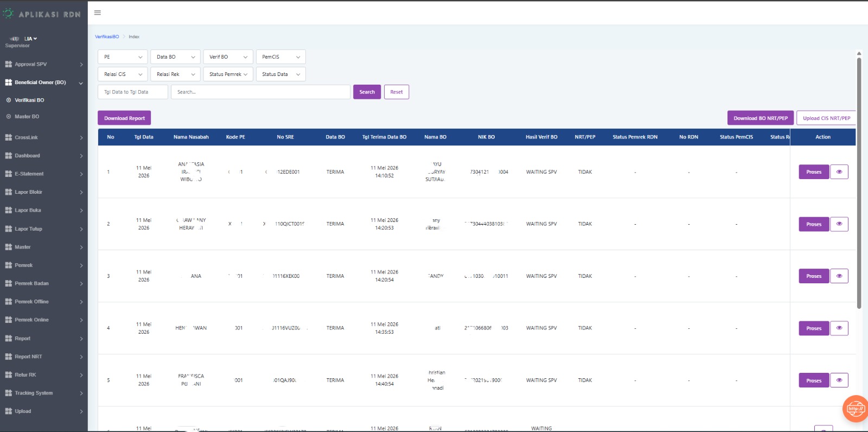Open the Status Pemrek dropdown

coord(228,74)
